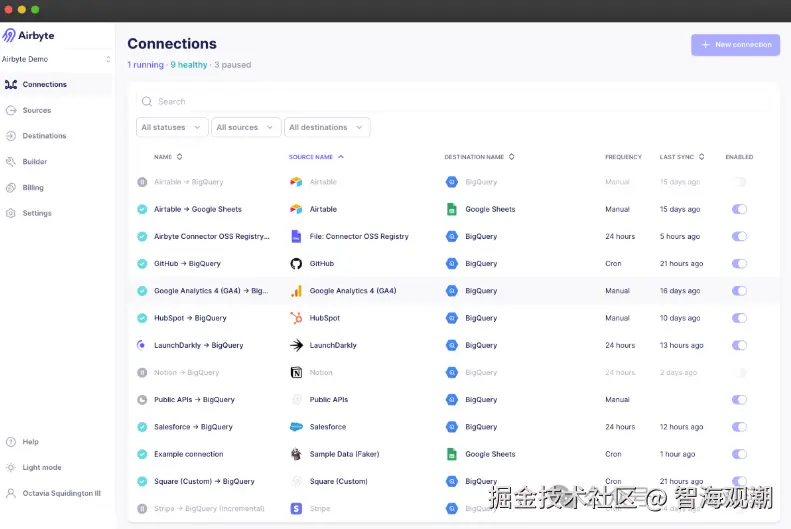791x529 pixels.
Task: Disable the Airtable → Google Sheets connection toggle
Action: (x=739, y=209)
